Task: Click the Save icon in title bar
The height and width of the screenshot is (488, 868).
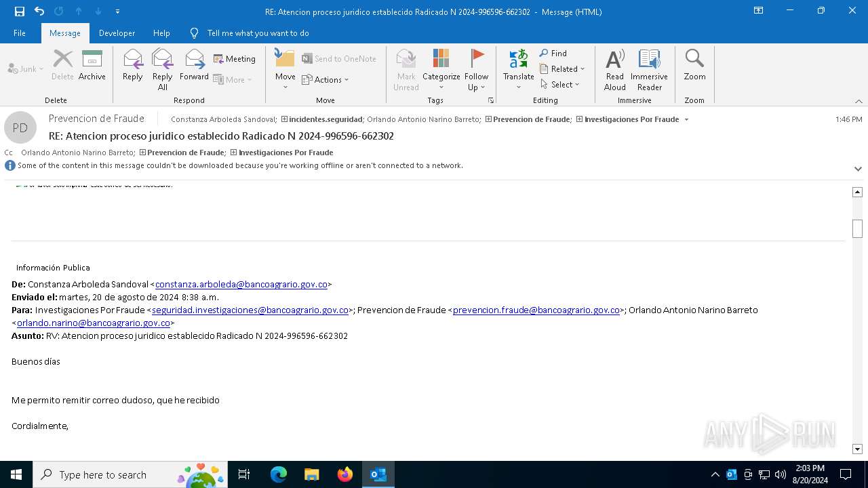Action: tap(20, 12)
